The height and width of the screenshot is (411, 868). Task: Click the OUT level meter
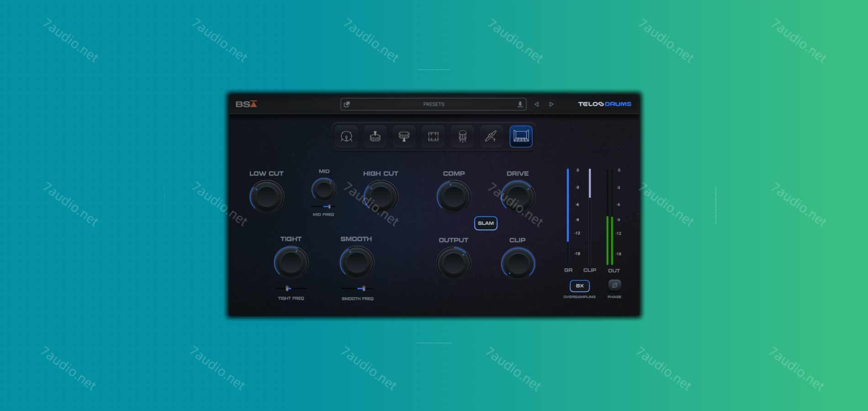coord(610,217)
